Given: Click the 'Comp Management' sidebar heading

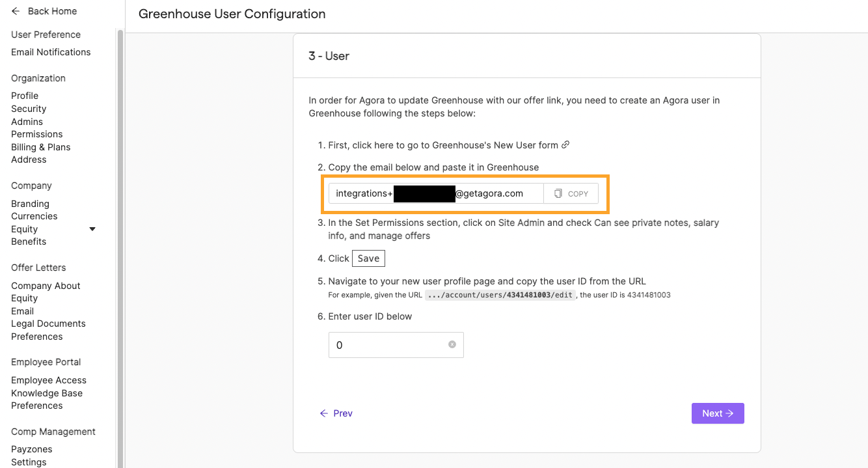Looking at the screenshot, I should pos(53,432).
